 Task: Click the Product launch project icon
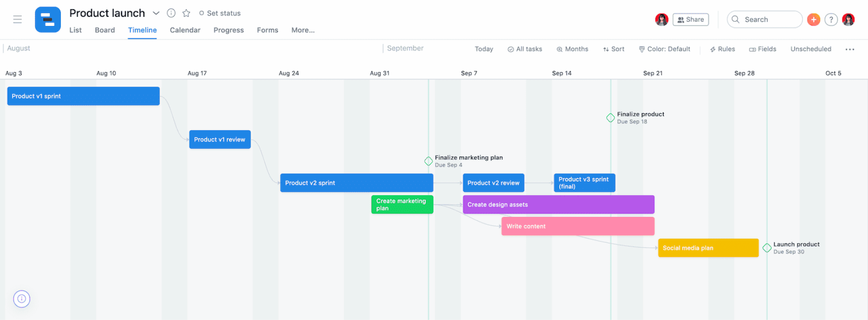point(48,20)
